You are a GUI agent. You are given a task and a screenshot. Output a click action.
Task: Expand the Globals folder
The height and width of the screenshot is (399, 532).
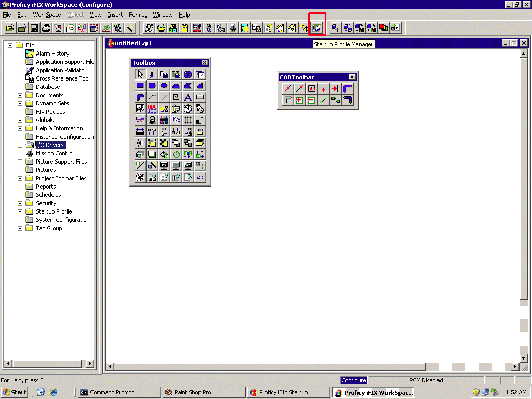click(x=20, y=120)
